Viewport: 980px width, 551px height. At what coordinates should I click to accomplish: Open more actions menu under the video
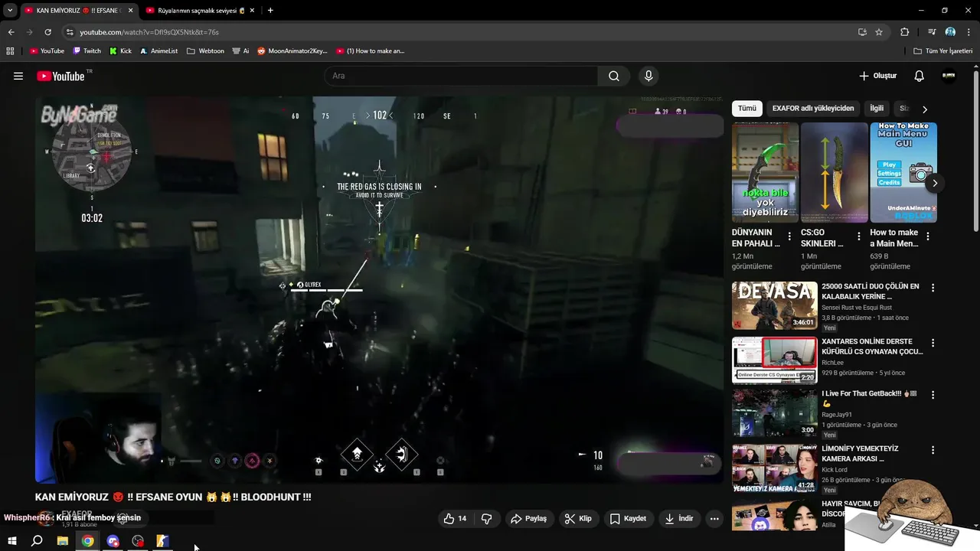[714, 518]
